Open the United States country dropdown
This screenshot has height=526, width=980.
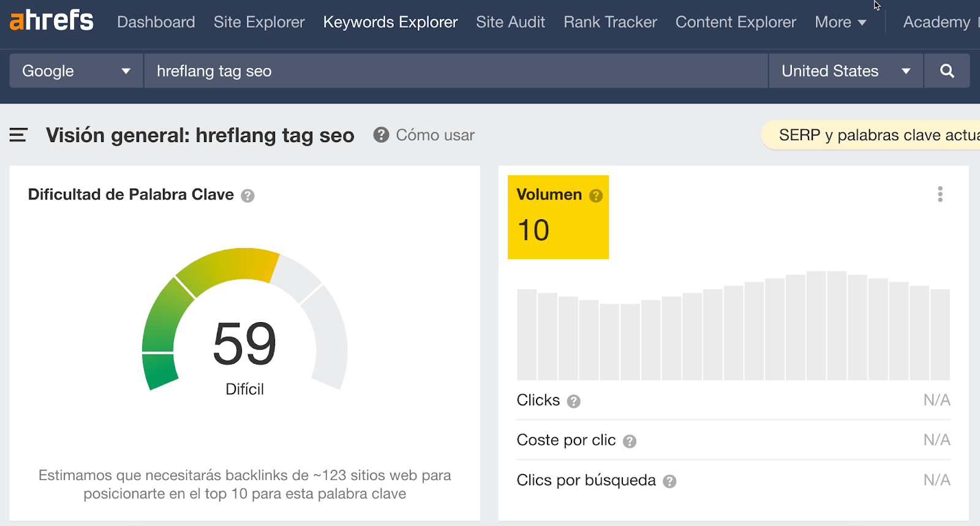coord(845,71)
